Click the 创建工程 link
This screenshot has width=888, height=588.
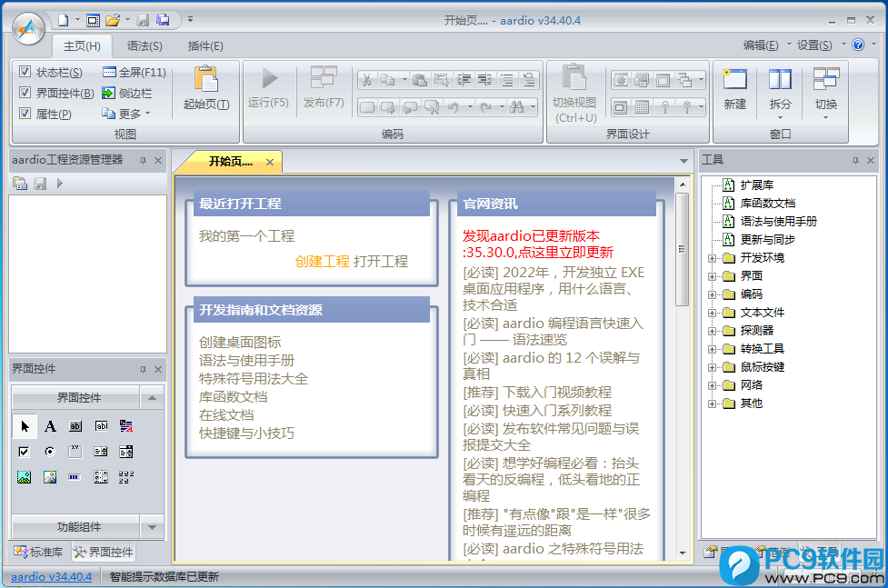tap(323, 261)
